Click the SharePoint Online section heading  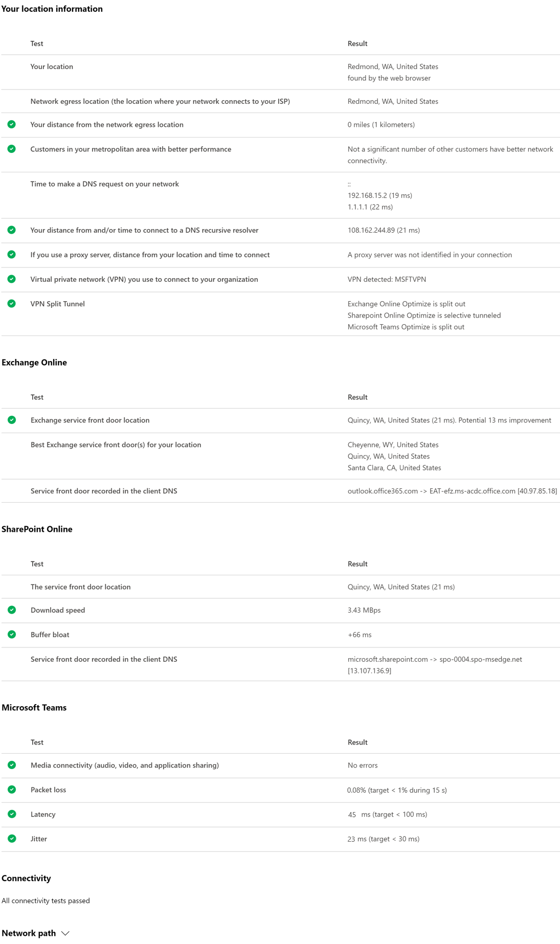37,529
